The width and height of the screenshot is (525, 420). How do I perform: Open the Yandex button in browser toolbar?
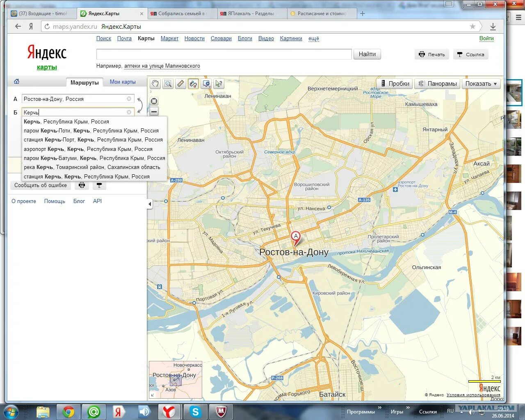[31, 26]
